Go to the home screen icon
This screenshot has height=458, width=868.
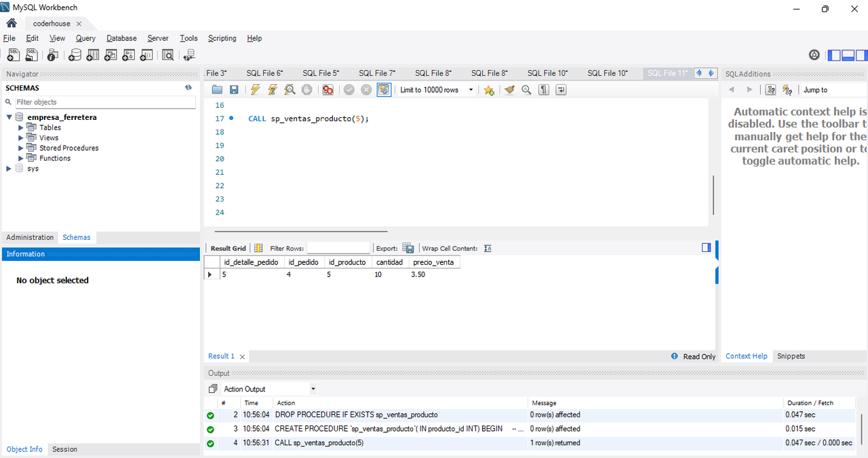[12, 23]
